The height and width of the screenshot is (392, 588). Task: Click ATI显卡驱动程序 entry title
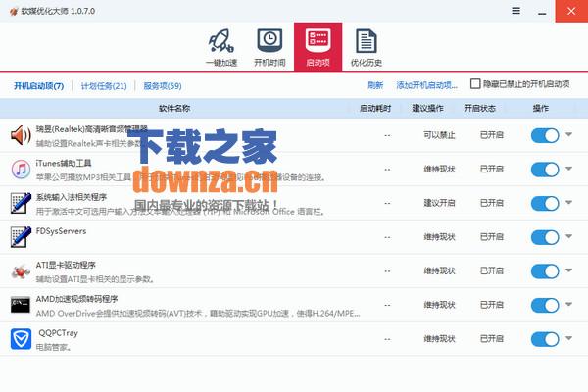click(66, 265)
